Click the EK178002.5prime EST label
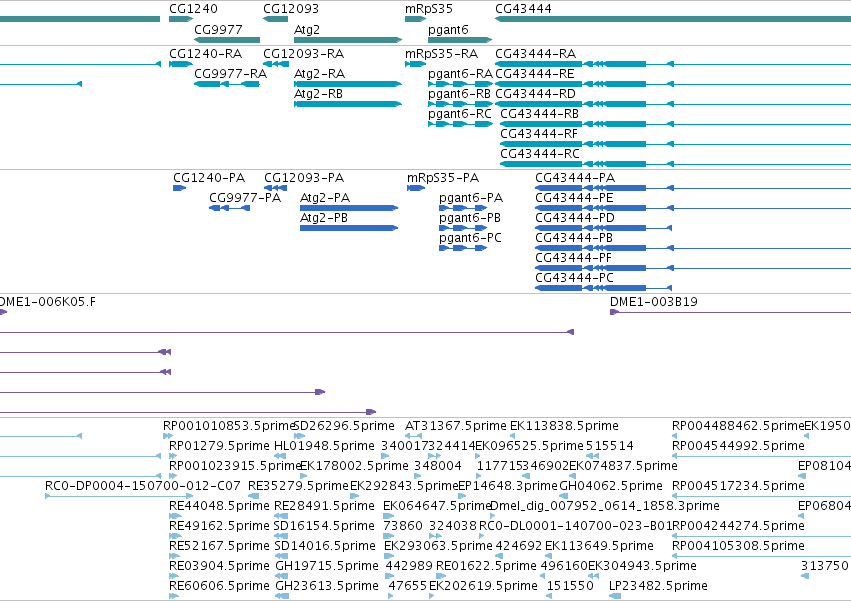Viewport: 851px width, 601px height. click(x=354, y=466)
